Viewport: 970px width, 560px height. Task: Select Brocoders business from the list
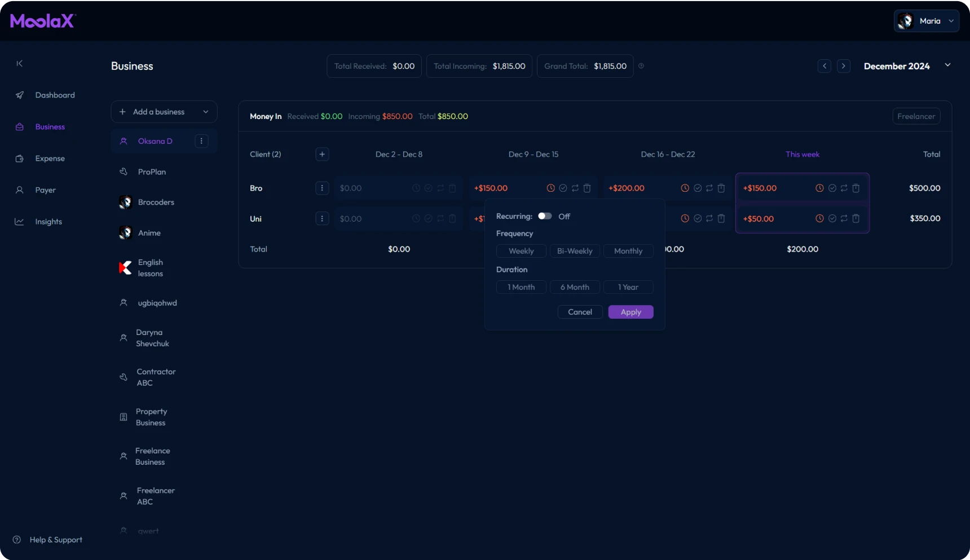[x=156, y=202]
